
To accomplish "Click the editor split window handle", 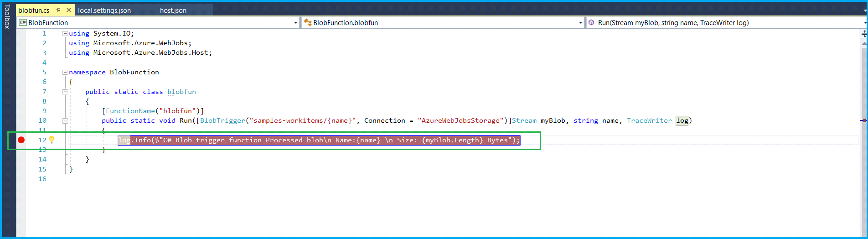I will [863, 34].
